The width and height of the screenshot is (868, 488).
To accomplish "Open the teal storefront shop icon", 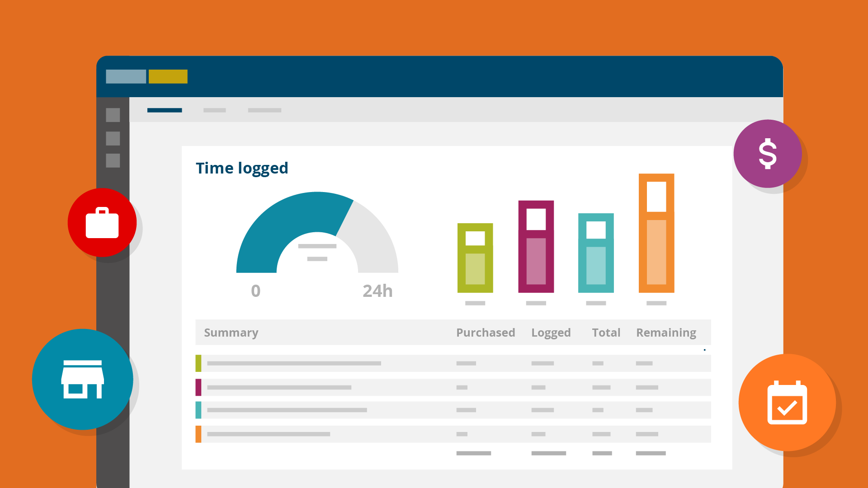I will click(x=83, y=379).
